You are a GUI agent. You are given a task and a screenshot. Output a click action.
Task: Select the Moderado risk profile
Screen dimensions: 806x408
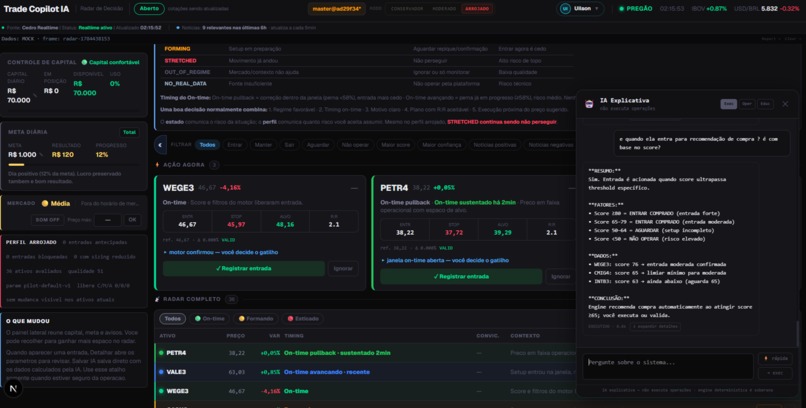coord(444,9)
